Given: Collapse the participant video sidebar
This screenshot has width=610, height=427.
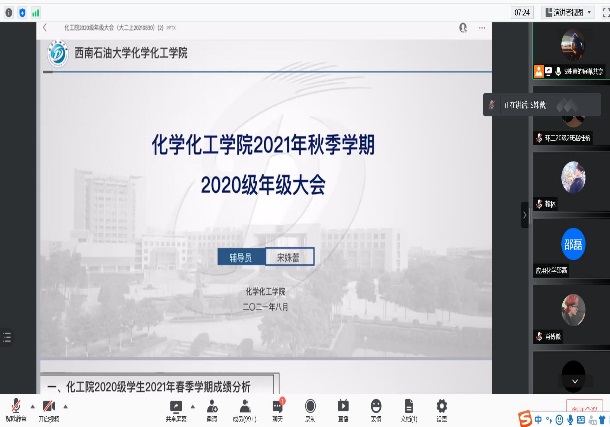Looking at the screenshot, I should click(524, 214).
